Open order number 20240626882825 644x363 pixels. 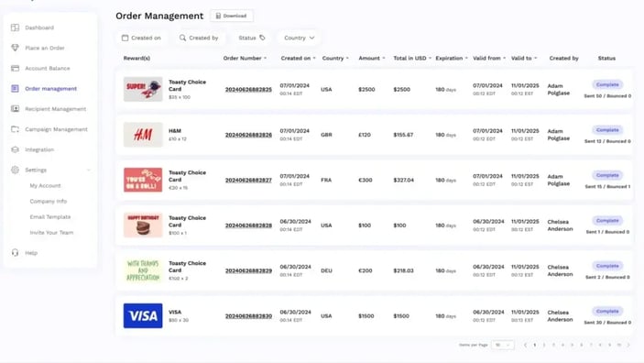click(x=248, y=89)
